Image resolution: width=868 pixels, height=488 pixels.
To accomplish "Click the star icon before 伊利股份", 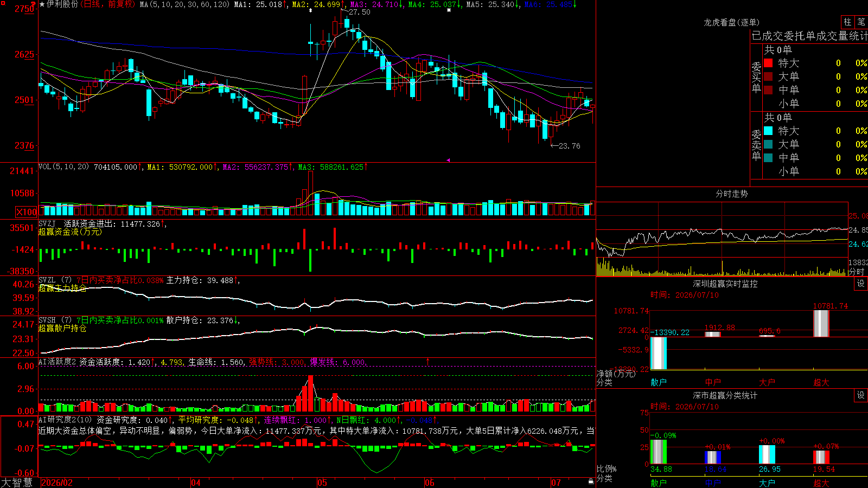I will (x=42, y=4).
